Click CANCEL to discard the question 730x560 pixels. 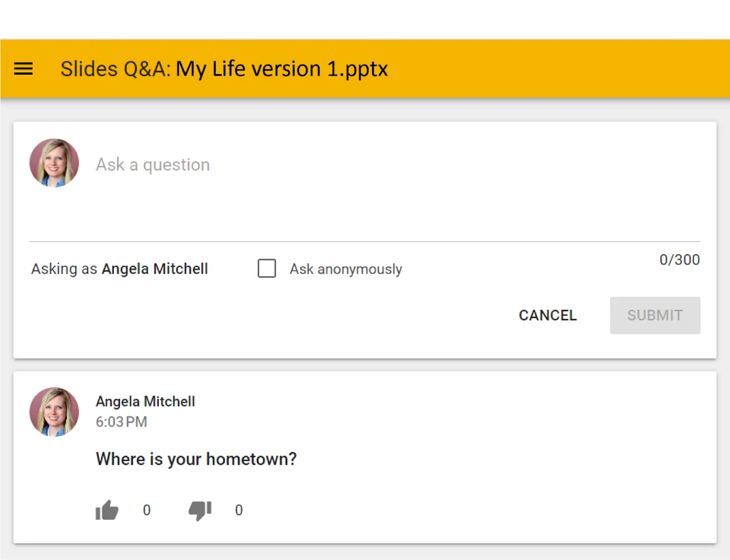547,315
